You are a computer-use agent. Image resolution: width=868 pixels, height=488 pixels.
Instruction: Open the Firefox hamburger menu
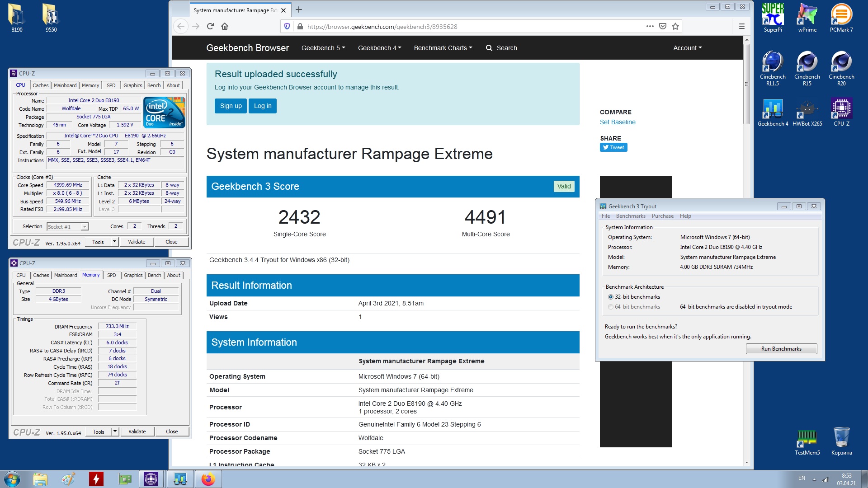tap(742, 26)
